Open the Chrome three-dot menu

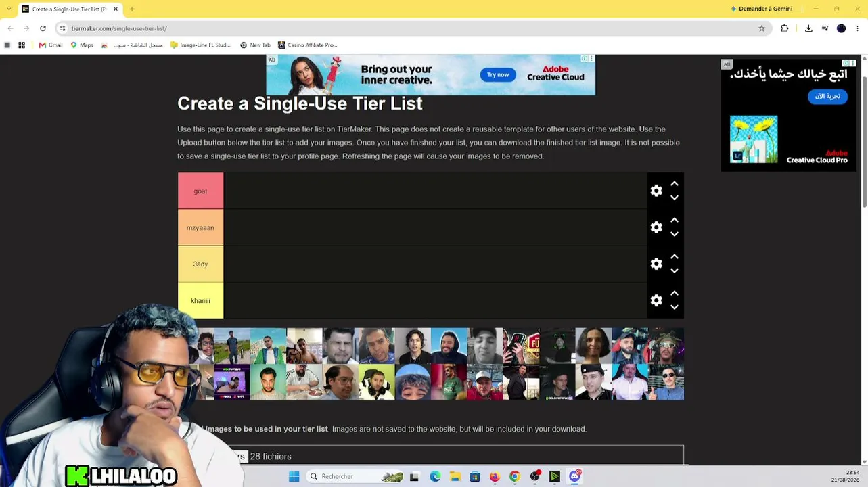(x=857, y=28)
